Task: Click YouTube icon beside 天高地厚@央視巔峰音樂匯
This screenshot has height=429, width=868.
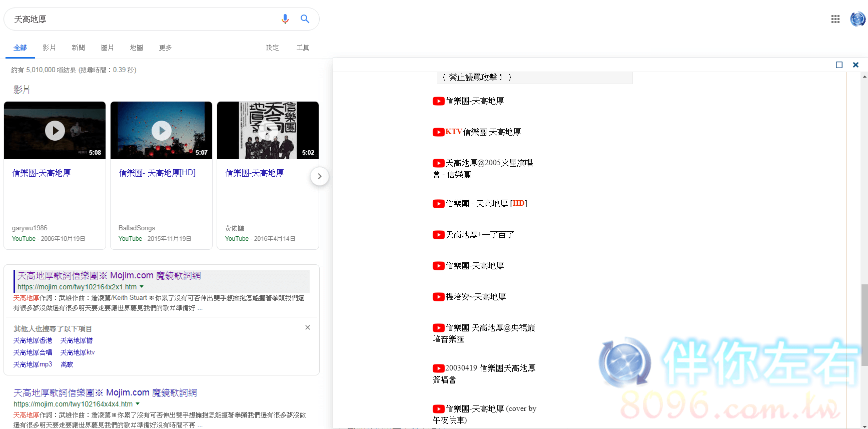Action: click(439, 328)
